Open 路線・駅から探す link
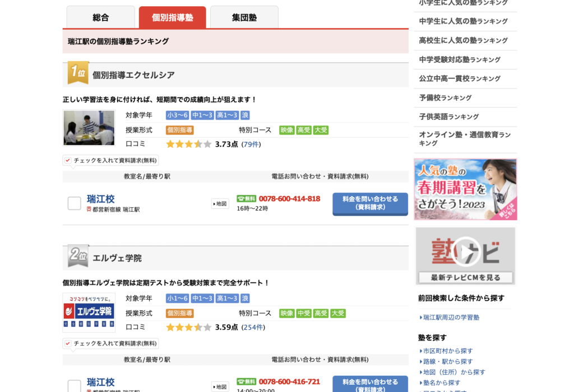Viewport: 574px width, 392px height. [x=448, y=362]
